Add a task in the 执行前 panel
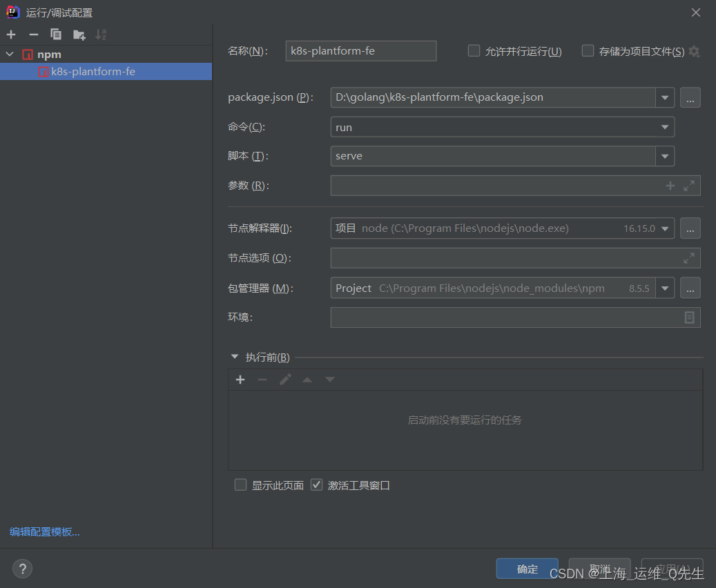 (240, 379)
